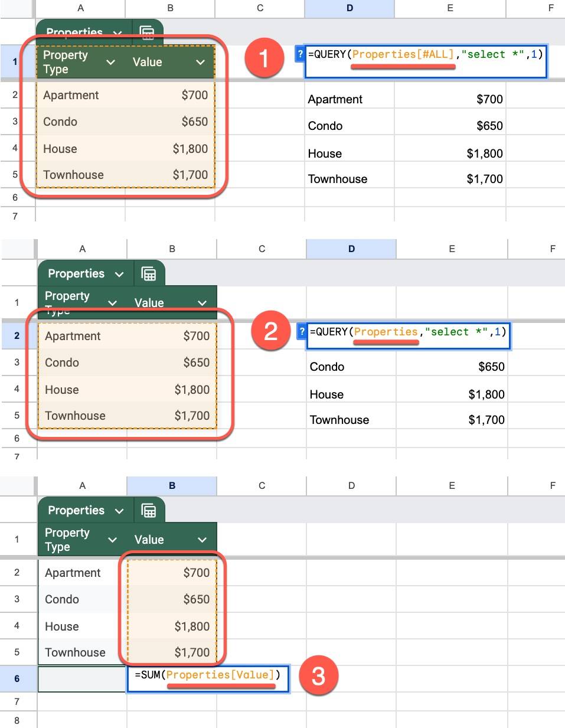Image resolution: width=565 pixels, height=728 pixels.
Task: Click the table view icon in the bottom sheet
Action: coord(149,511)
